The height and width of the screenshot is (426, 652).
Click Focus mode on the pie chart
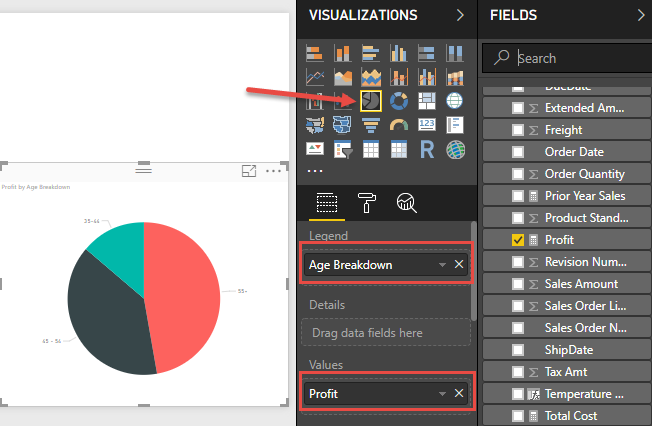tap(249, 172)
